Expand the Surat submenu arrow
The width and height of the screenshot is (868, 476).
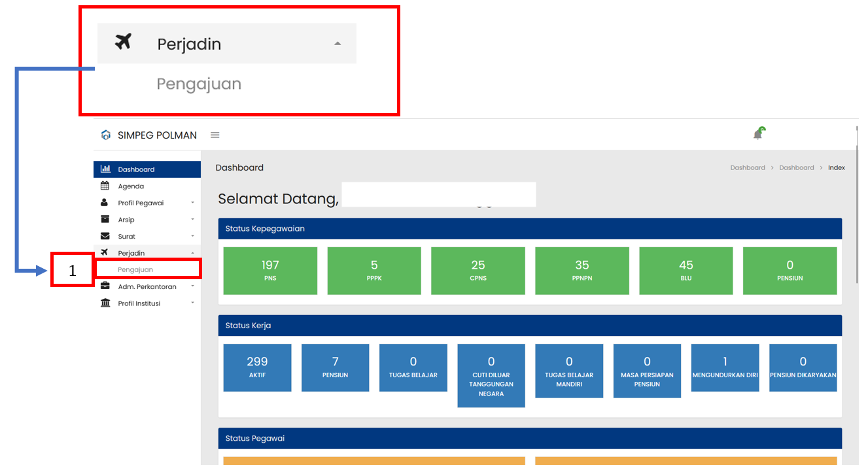[192, 236]
